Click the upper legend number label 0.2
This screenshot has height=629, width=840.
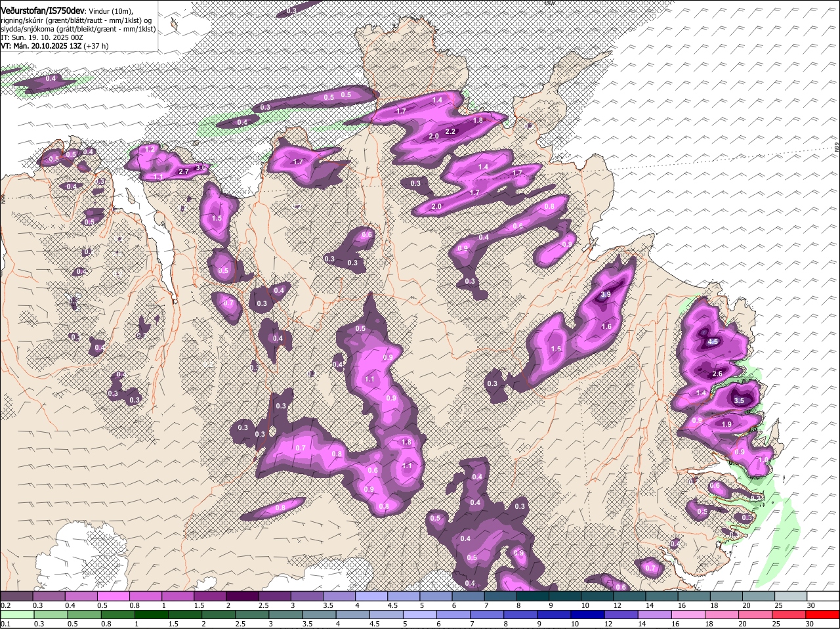[x=5, y=605]
